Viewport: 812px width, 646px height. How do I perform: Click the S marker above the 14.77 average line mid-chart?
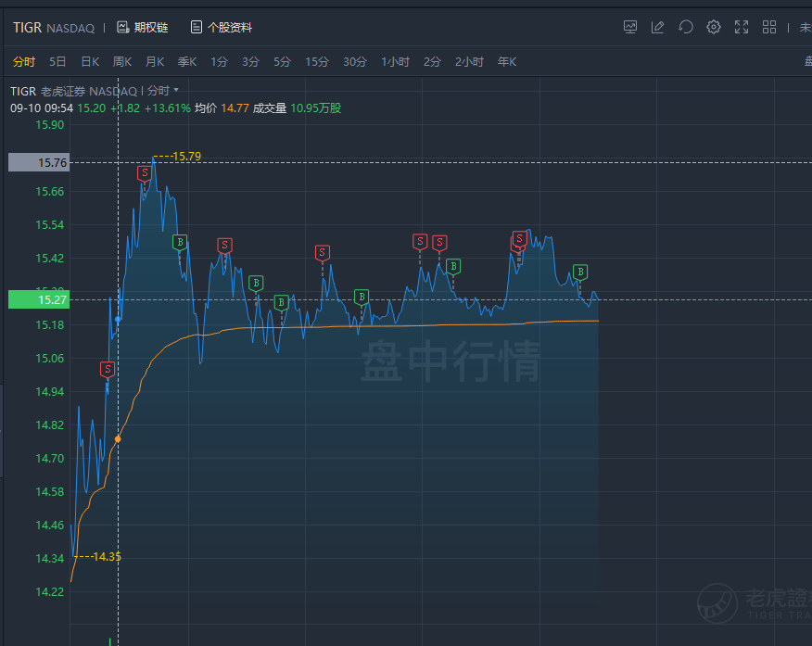tap(322, 253)
